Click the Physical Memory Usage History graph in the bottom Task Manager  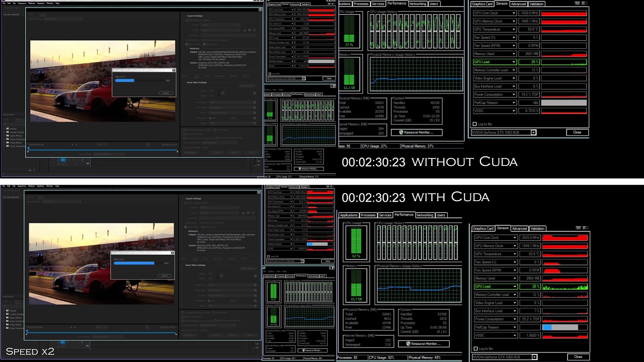click(x=419, y=286)
